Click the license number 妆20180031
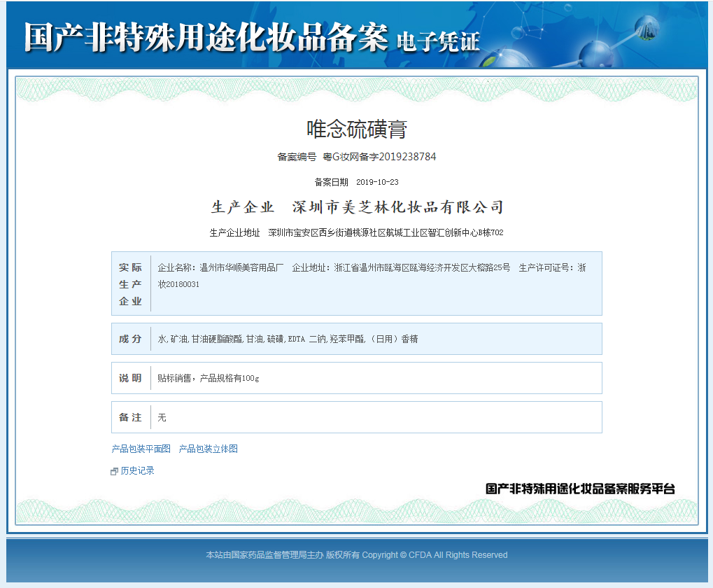Screen dimensions: 713x588 [x=178, y=284]
